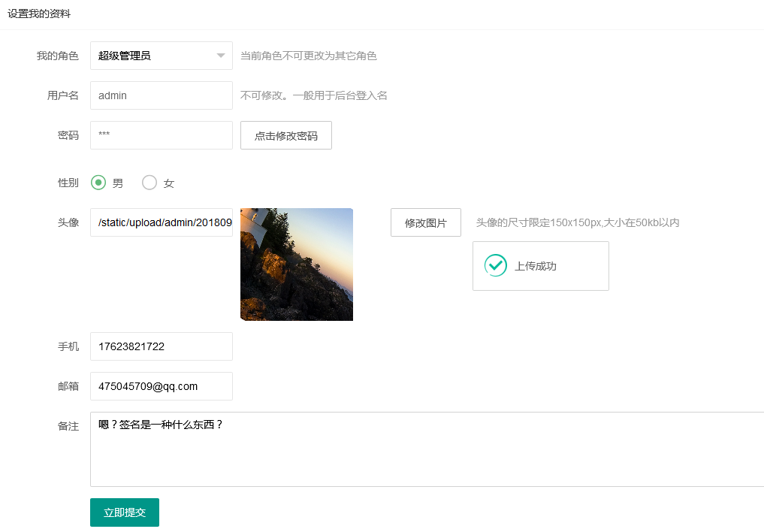Click the email field 475045709@qq.com

(x=161, y=386)
